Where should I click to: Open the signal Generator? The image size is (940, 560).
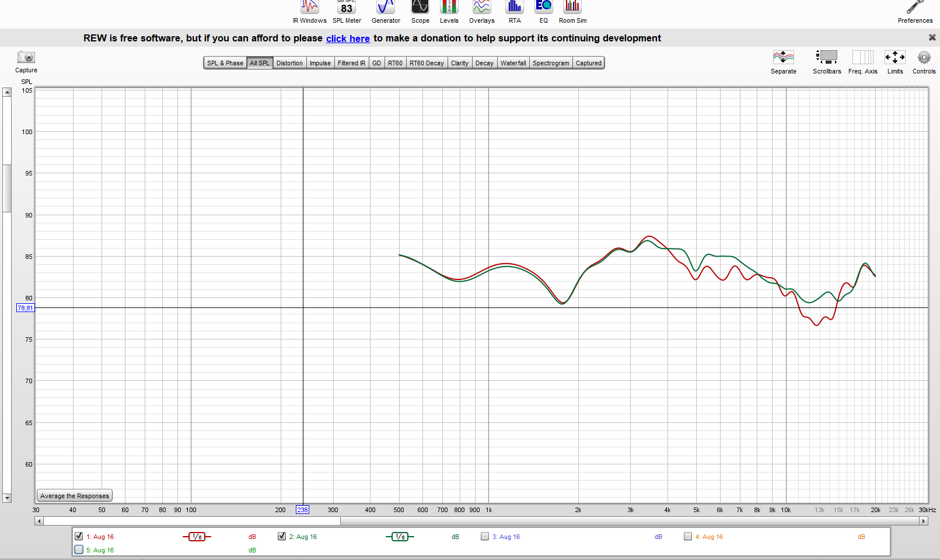coord(386,12)
